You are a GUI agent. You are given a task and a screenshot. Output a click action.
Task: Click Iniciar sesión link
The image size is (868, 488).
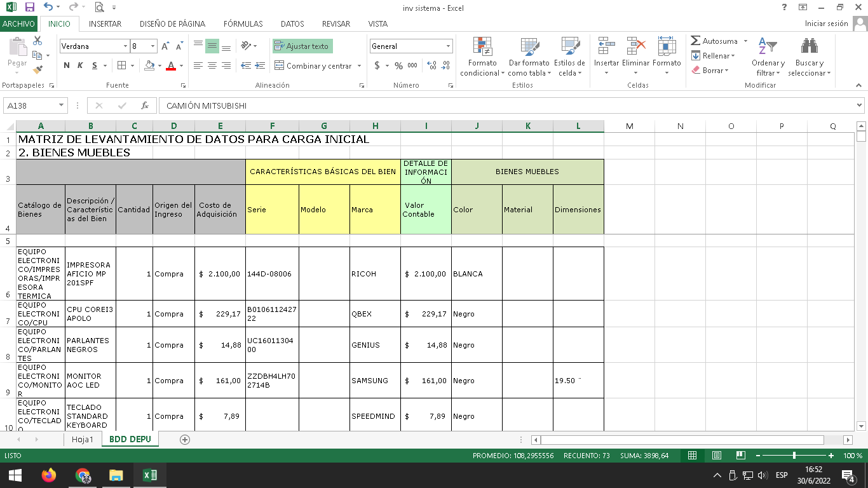coord(826,24)
